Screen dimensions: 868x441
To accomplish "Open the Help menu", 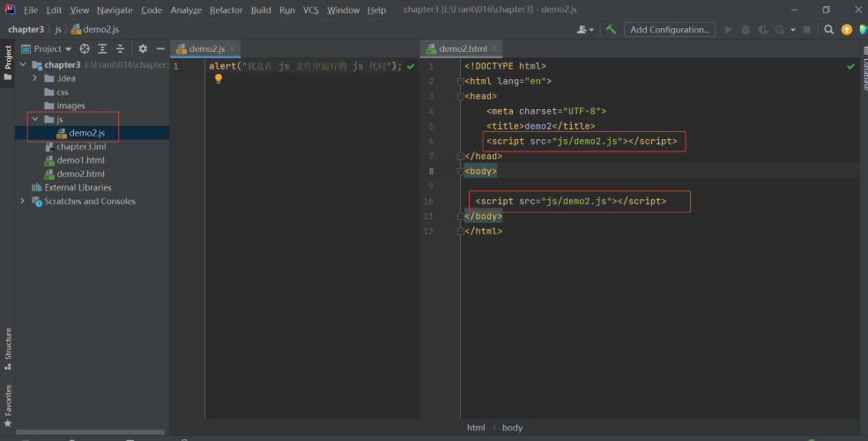I will 376,10.
